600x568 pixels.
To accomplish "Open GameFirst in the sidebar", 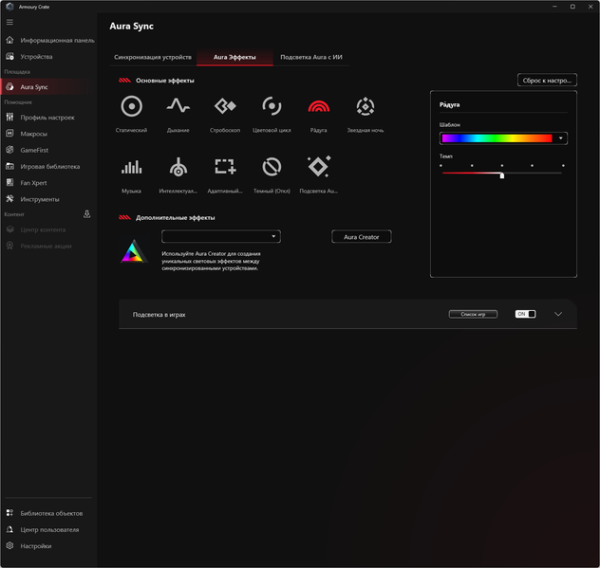I will [x=49, y=150].
